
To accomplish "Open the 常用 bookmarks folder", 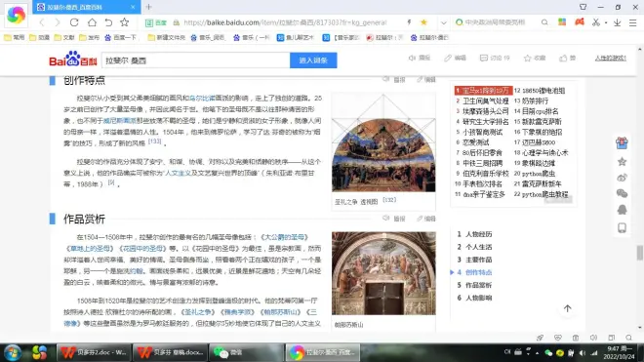I will pyautogui.click(x=15, y=37).
